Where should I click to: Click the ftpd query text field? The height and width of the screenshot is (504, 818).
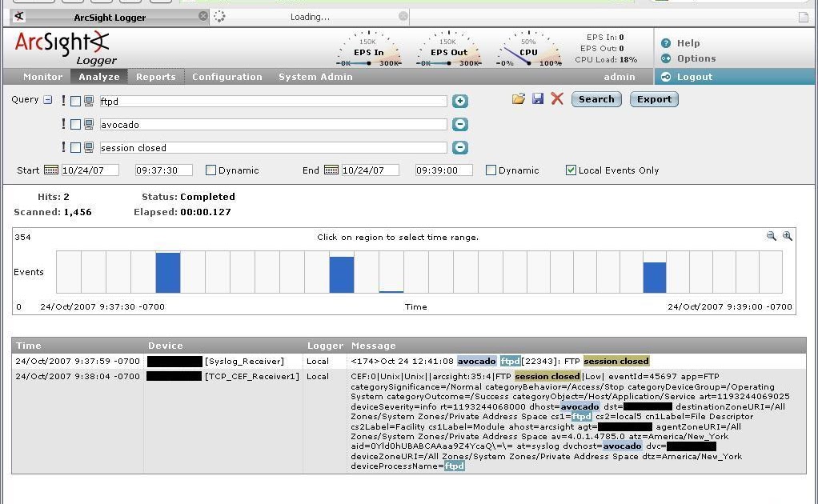click(273, 101)
